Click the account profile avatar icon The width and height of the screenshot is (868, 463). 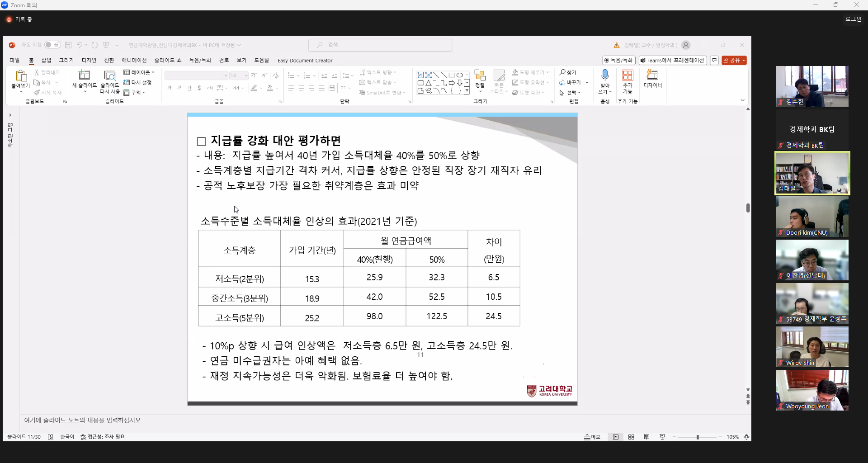click(686, 45)
